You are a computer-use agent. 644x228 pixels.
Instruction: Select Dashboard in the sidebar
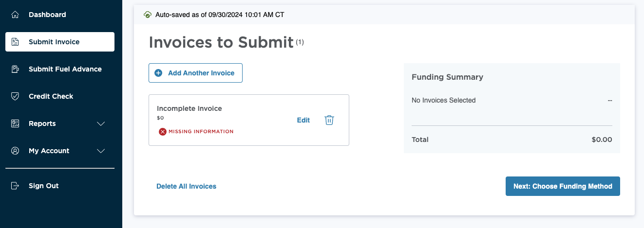(47, 15)
